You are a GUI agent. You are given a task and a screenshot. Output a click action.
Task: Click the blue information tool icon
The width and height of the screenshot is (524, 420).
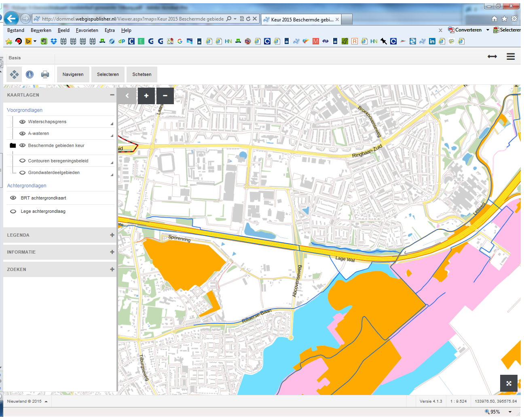tap(30, 74)
